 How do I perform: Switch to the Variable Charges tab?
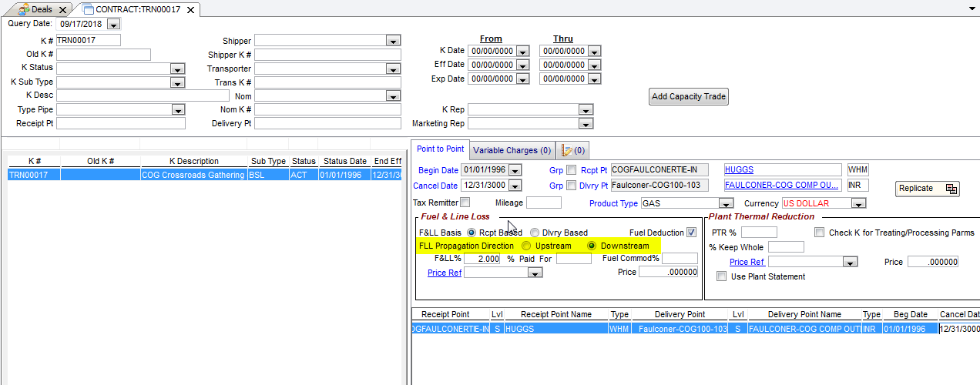(x=512, y=150)
